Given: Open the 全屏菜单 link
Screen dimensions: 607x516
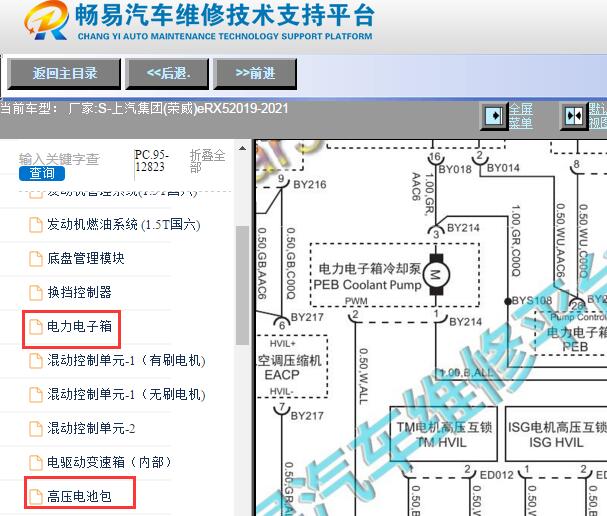Looking at the screenshot, I should pyautogui.click(x=521, y=116).
